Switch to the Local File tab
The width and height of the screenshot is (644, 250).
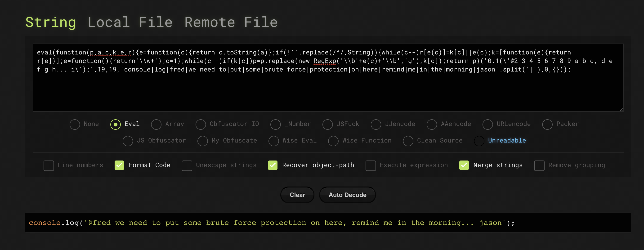click(130, 22)
